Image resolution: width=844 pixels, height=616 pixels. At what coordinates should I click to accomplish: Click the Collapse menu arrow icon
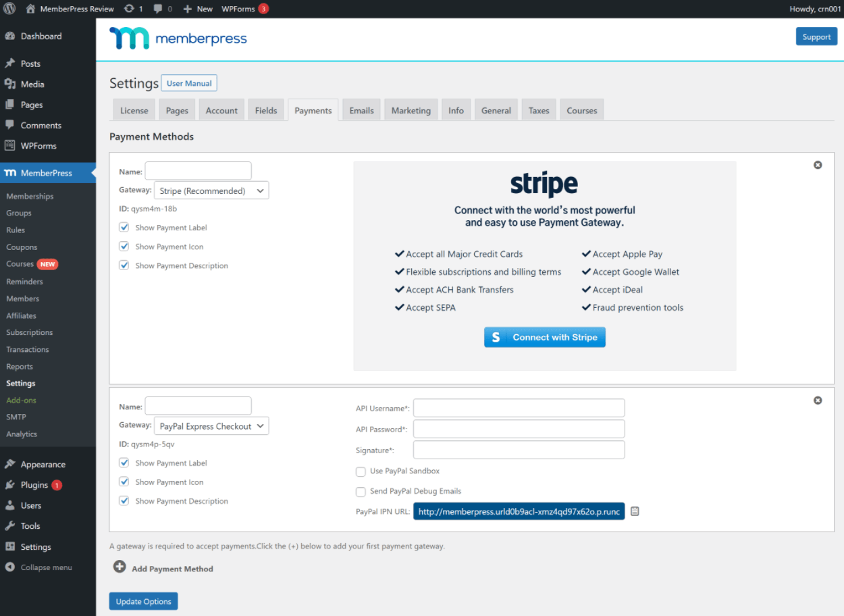[x=10, y=567]
